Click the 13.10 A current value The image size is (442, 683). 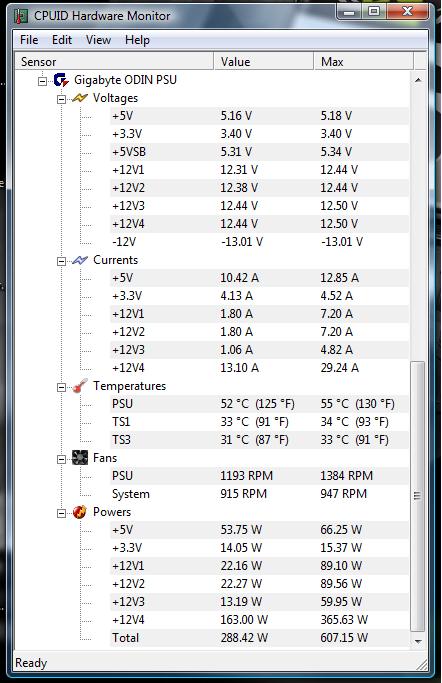click(x=240, y=368)
